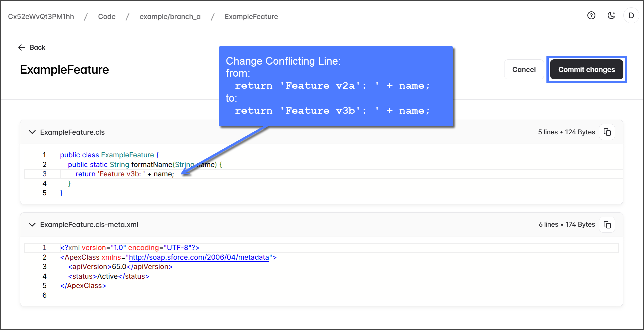Navigate to Code breadcrumb

point(107,17)
